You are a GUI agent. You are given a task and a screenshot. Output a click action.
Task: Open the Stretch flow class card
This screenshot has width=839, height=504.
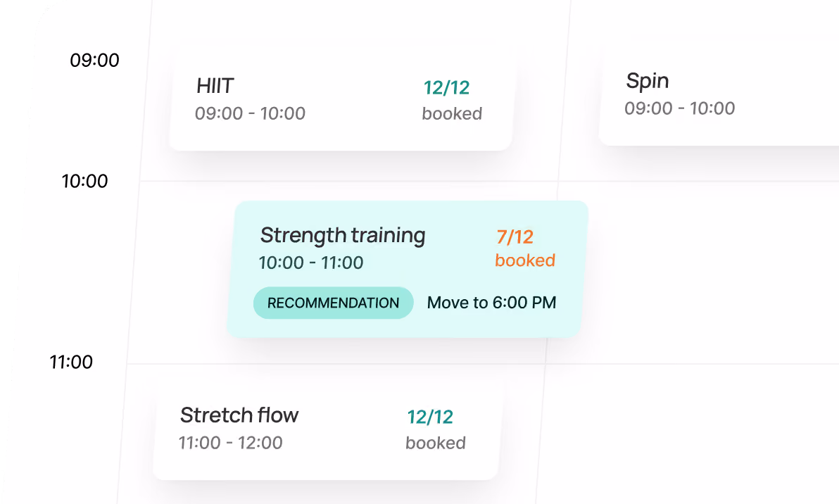coord(327,431)
